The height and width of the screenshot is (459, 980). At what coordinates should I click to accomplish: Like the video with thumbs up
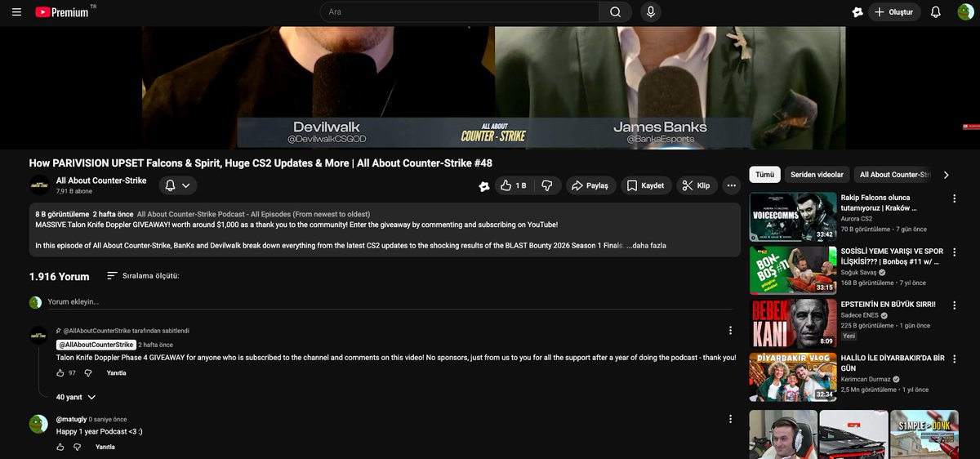[x=514, y=185]
